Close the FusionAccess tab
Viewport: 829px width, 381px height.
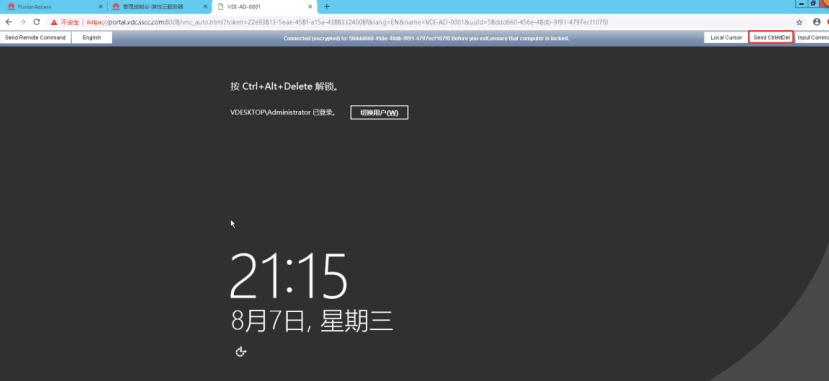(x=100, y=7)
